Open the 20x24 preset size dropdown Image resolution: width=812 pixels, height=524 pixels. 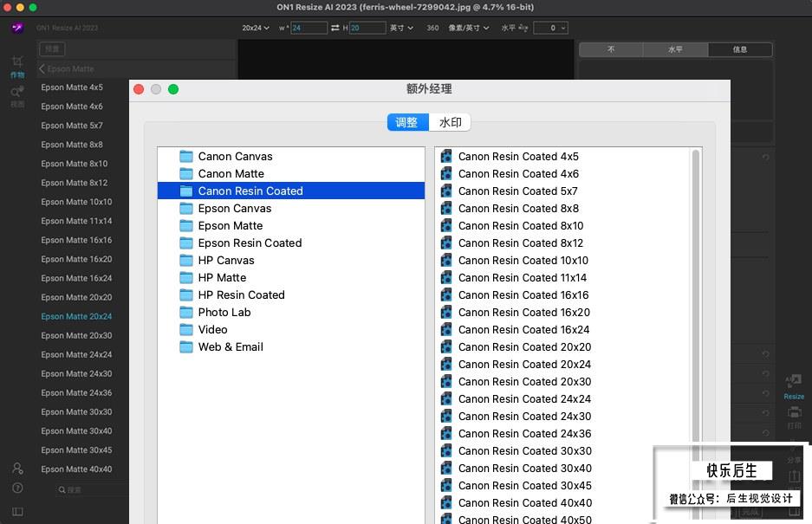click(x=256, y=28)
